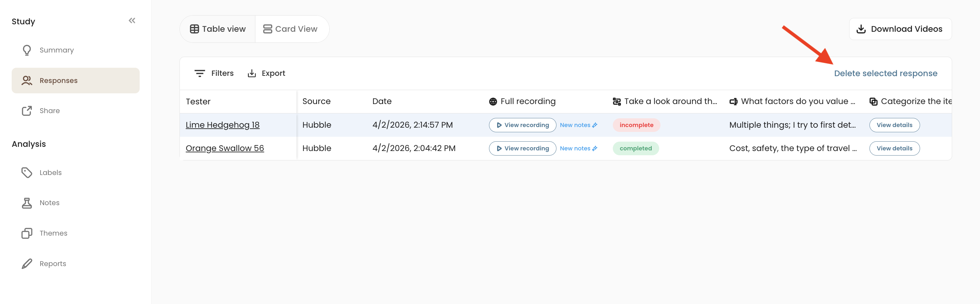This screenshot has width=980, height=304.
Task: Click icon beside What factors do you value
Action: [x=733, y=101]
